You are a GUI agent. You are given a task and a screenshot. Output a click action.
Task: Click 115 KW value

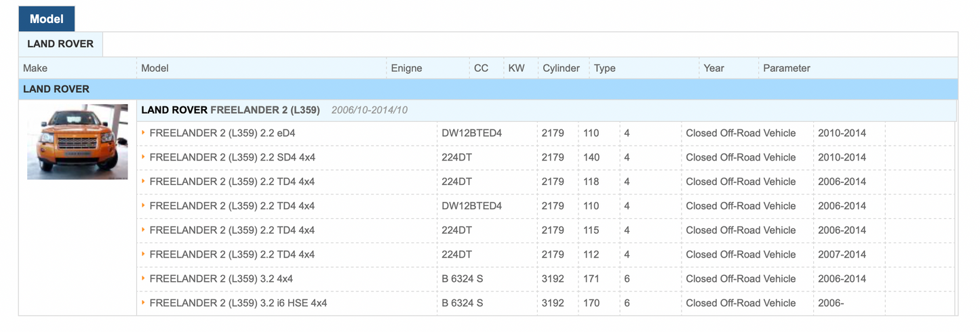591,230
